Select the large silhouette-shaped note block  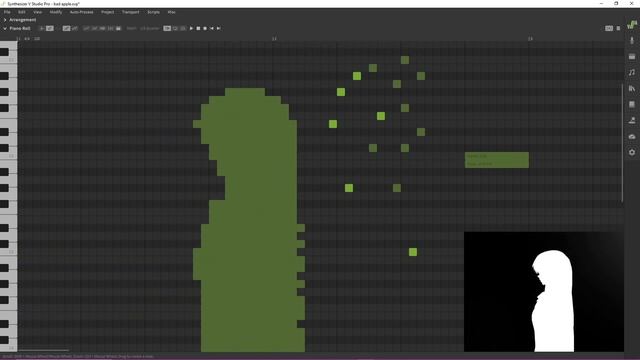coord(249,220)
